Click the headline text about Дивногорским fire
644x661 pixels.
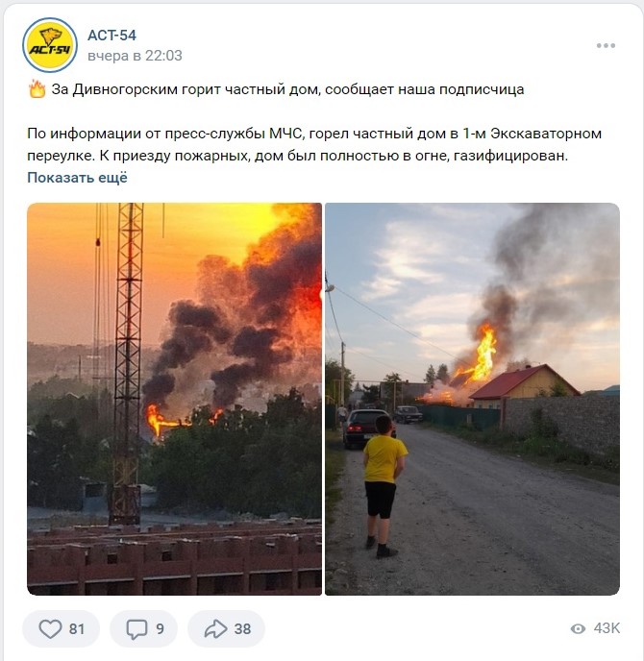(287, 89)
